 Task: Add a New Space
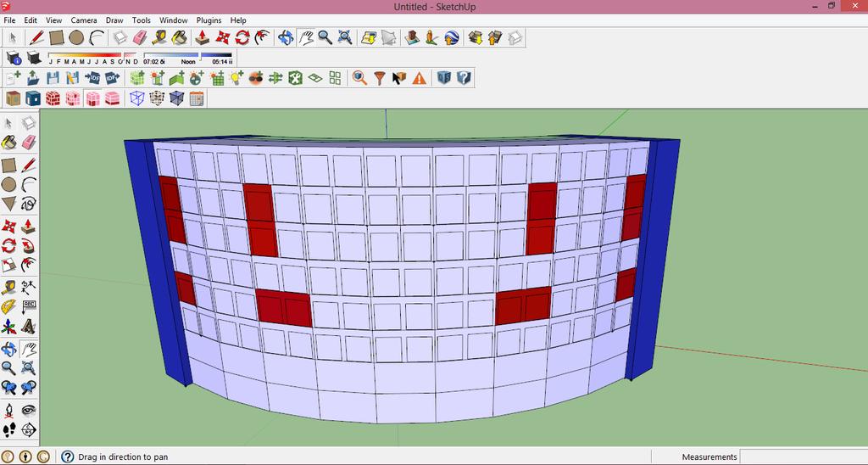[137, 78]
